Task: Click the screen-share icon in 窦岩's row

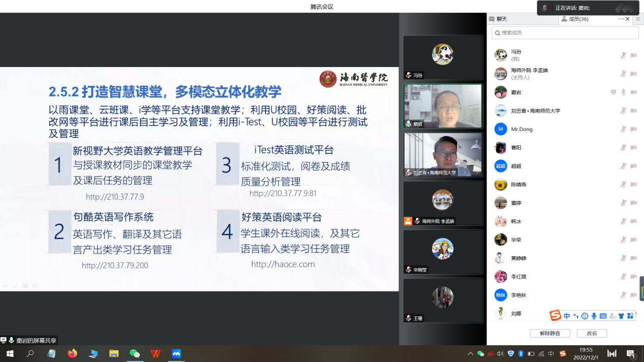Action: 614,92
